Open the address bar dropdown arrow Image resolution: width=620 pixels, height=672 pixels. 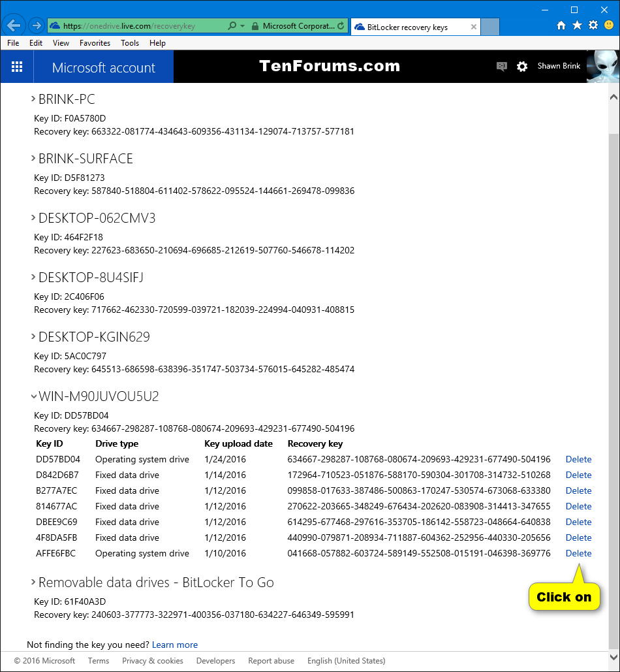pyautogui.click(x=243, y=25)
